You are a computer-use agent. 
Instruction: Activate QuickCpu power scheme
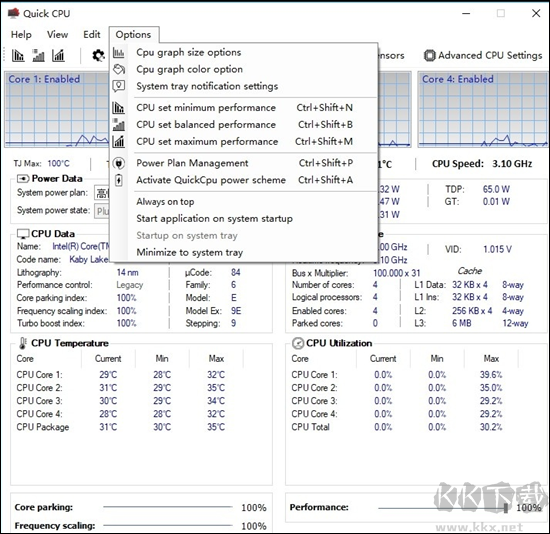point(244,180)
